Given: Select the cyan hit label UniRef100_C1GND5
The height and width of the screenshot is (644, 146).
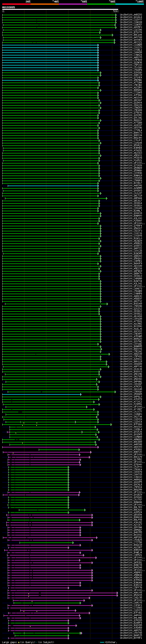Looking at the screenshot, I should (x=131, y=45).
